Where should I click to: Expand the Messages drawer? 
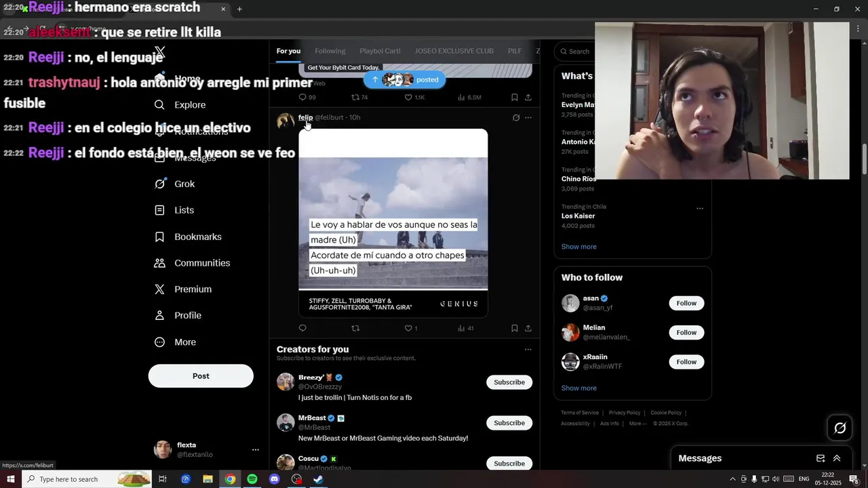(x=837, y=459)
